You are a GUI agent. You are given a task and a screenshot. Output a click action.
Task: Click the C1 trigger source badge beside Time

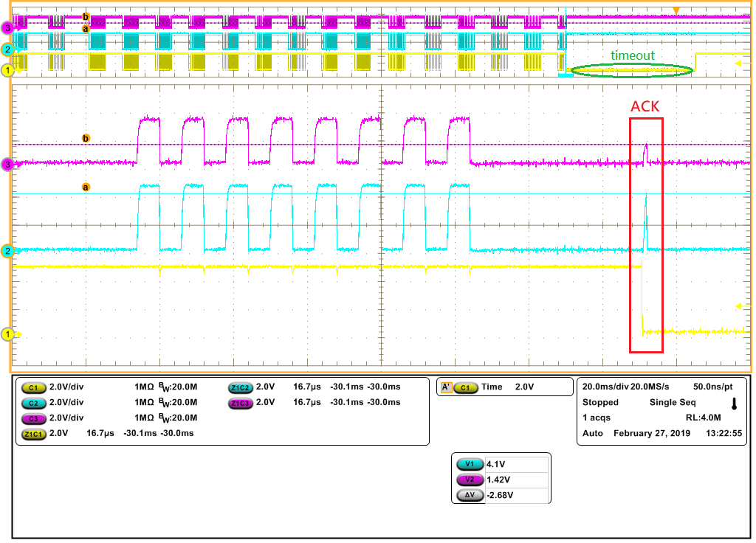465,387
